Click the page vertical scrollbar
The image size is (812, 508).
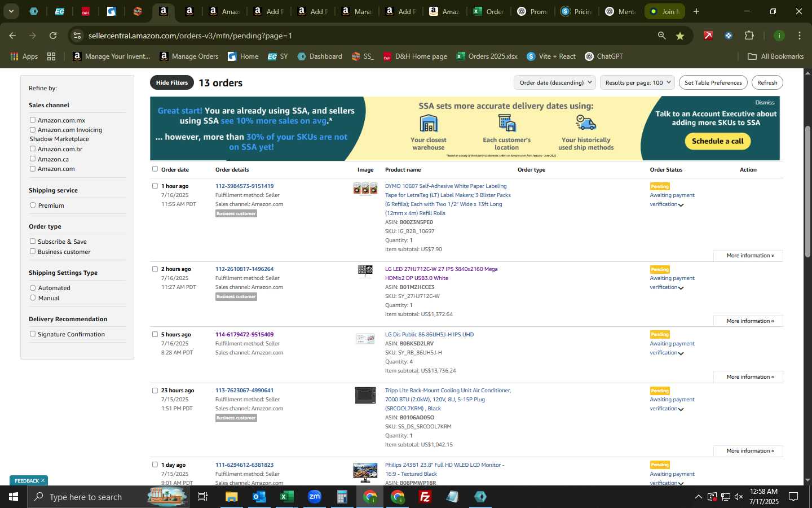[x=807, y=192]
